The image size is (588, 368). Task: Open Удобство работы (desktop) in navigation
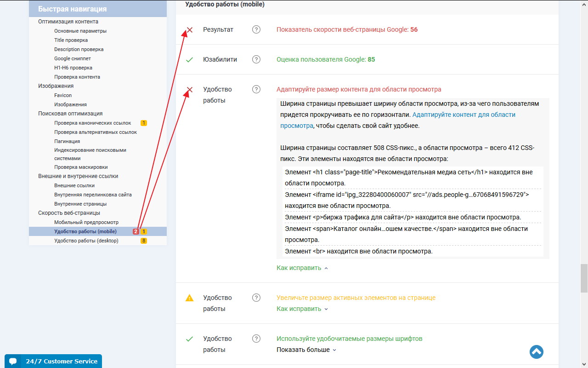click(86, 241)
